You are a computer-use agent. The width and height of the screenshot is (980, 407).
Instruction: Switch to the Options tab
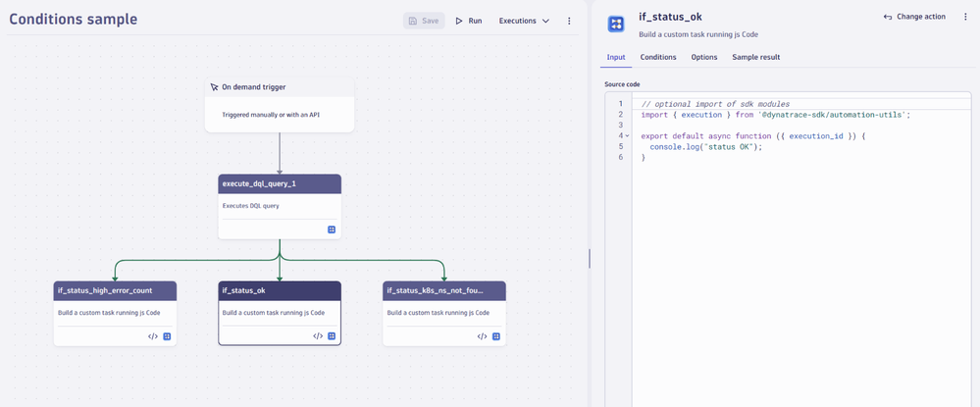(x=703, y=57)
